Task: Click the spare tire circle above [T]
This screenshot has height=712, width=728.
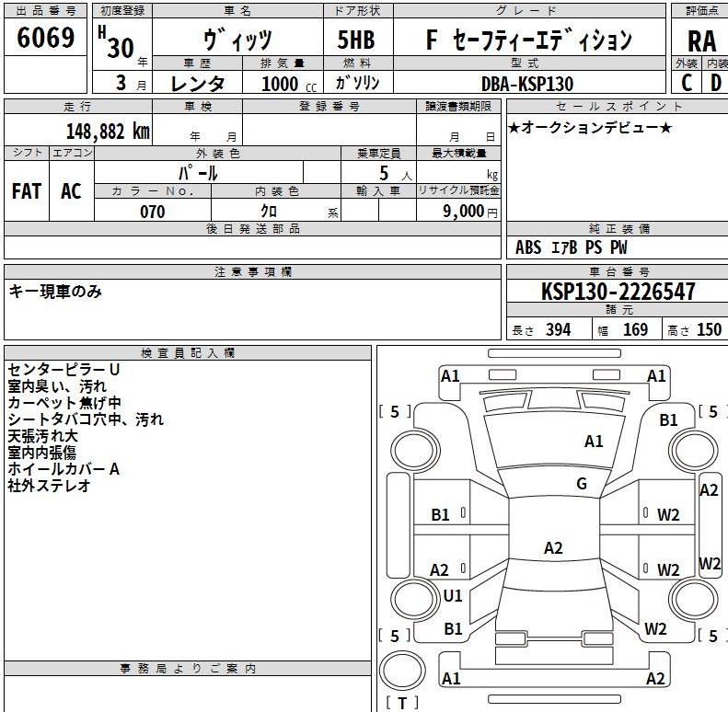Action: coord(402,671)
